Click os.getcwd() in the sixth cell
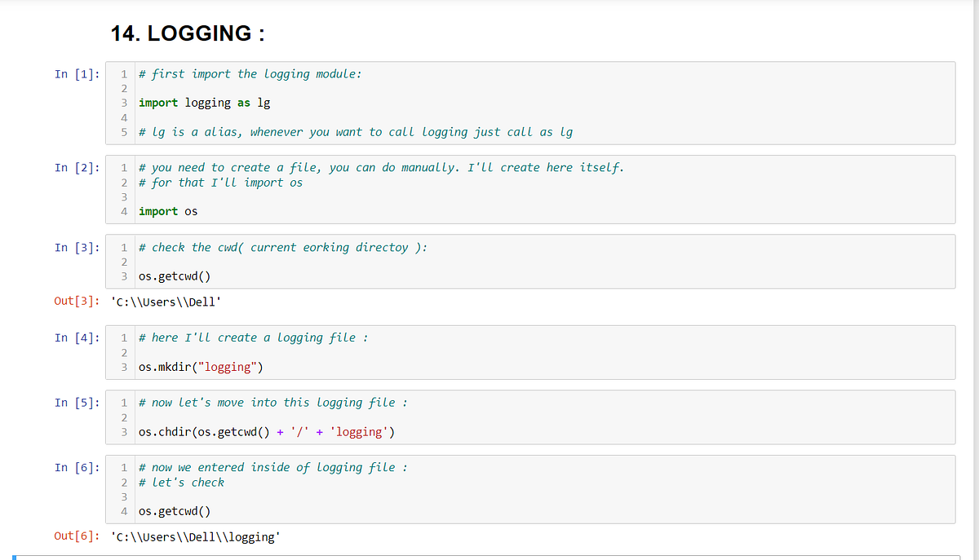The height and width of the screenshot is (560, 979). [x=175, y=512]
